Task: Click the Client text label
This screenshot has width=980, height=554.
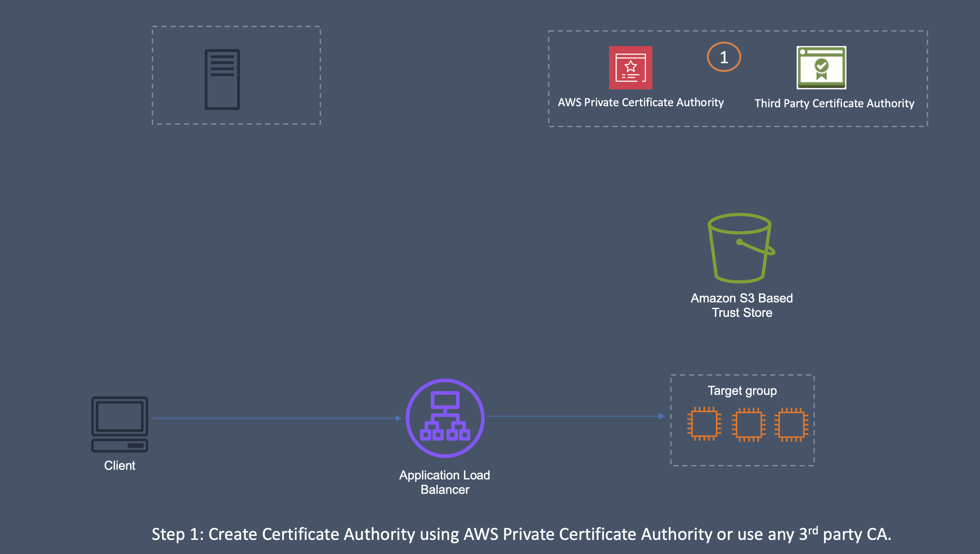Action: click(119, 465)
